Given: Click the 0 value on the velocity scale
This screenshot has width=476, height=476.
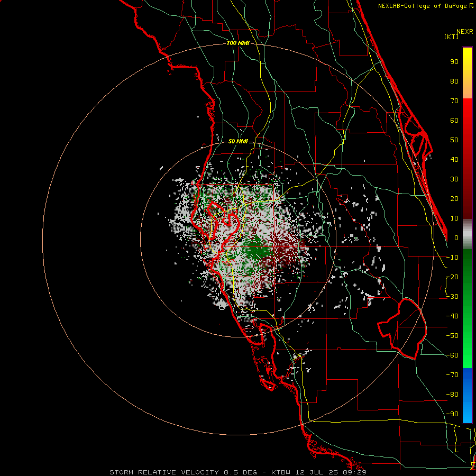Looking at the screenshot, I should click(x=456, y=238).
